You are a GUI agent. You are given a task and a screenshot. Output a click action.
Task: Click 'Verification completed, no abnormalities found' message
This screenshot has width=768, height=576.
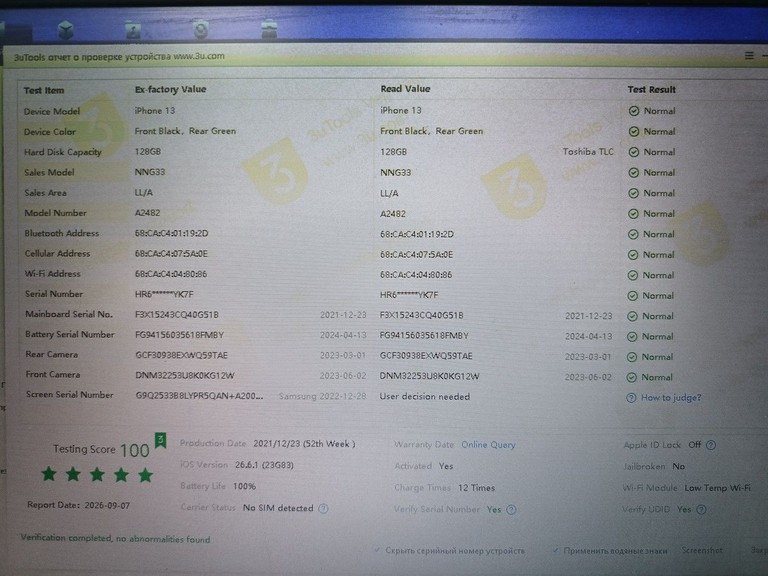(x=116, y=538)
